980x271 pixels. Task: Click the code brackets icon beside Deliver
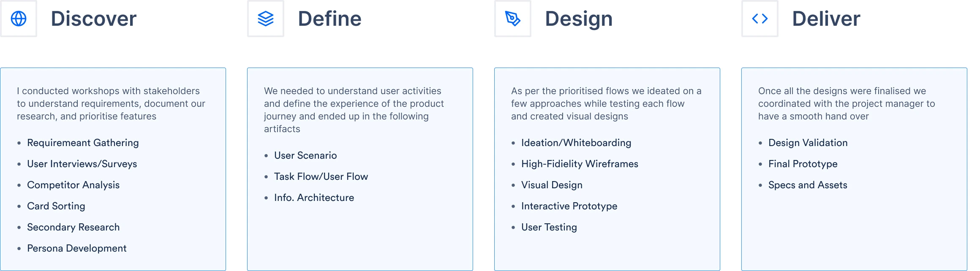(x=760, y=19)
